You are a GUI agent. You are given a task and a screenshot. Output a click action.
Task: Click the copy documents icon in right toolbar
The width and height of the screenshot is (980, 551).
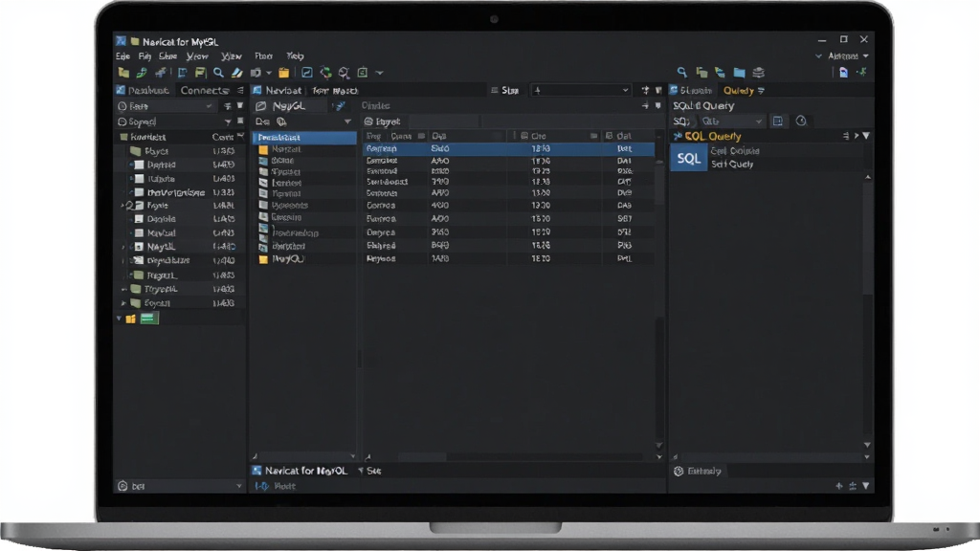tap(702, 73)
